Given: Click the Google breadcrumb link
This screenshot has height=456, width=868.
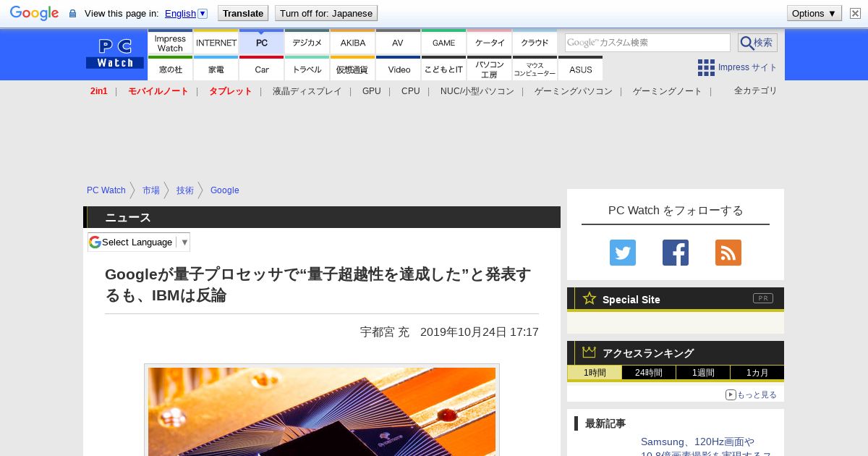Looking at the screenshot, I should 225,190.
